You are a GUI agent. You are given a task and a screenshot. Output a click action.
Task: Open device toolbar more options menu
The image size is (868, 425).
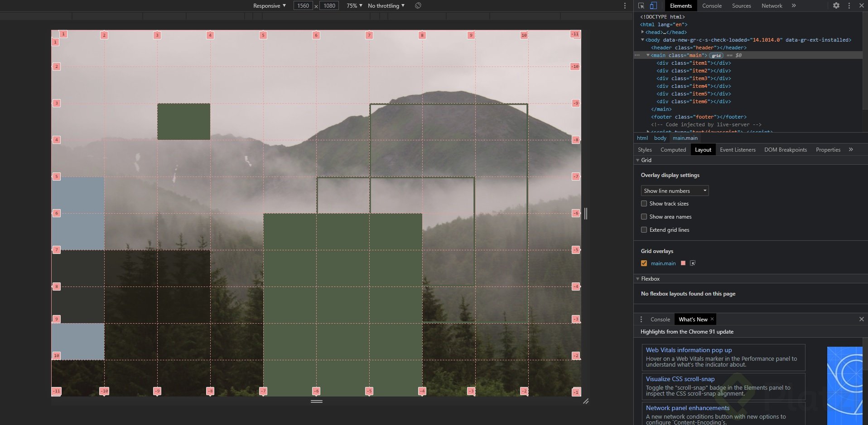(x=625, y=5)
